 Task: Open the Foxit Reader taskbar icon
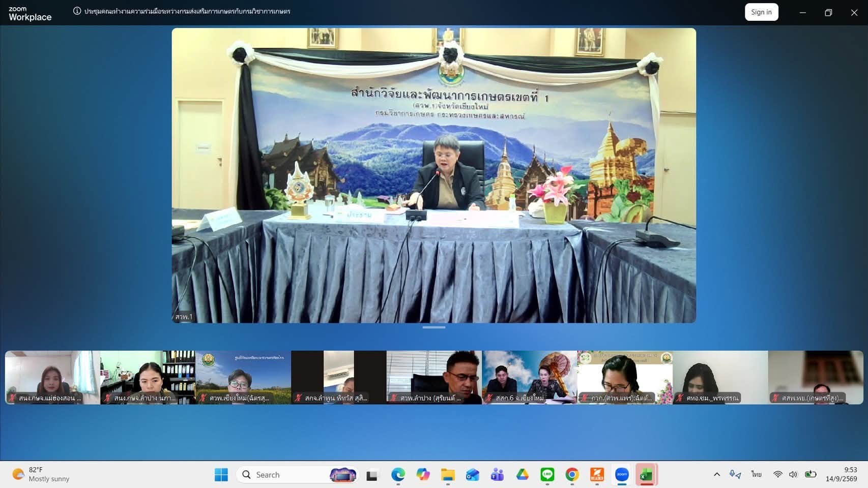tap(597, 475)
